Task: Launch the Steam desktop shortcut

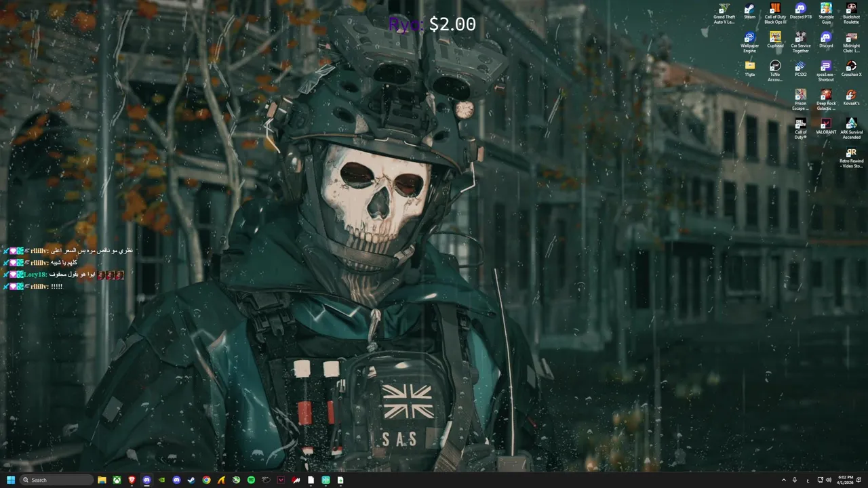Action: click(749, 12)
